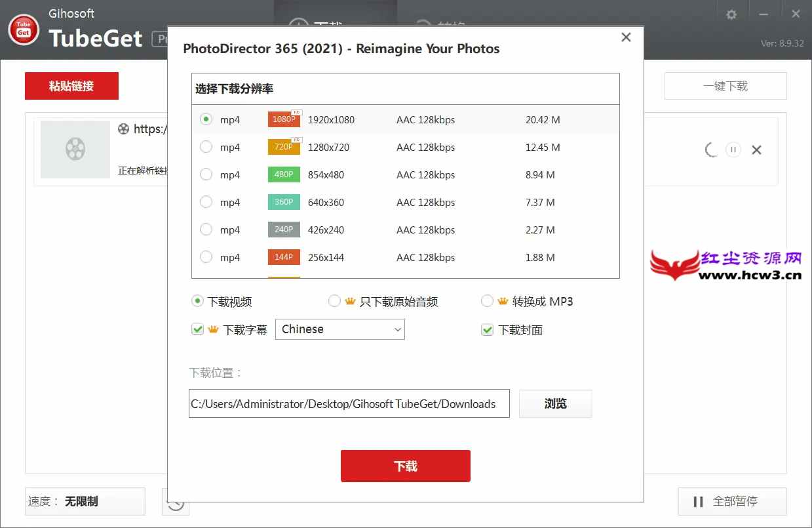Open the 速度 无限制 speed limit selector
This screenshot has width=812, height=528.
pos(85,501)
